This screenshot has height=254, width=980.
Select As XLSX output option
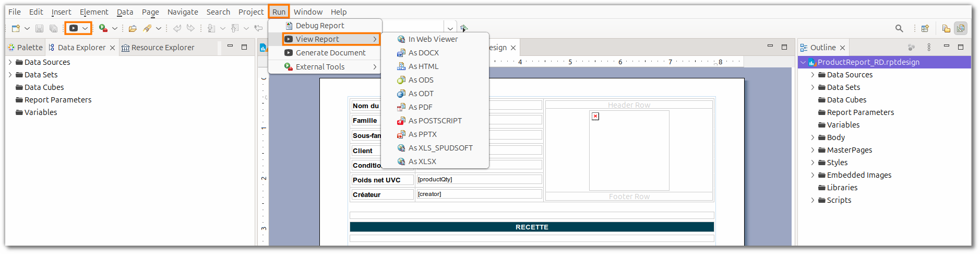[435, 161]
